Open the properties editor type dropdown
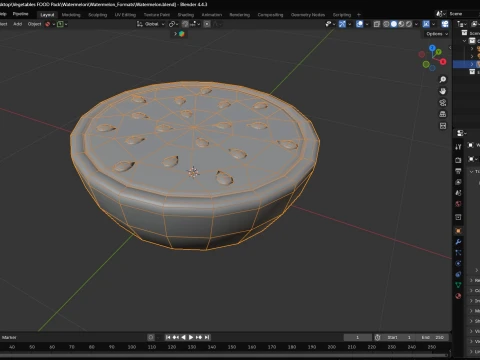Screen dimensions: 480x360 pyautogui.click(x=462, y=133)
